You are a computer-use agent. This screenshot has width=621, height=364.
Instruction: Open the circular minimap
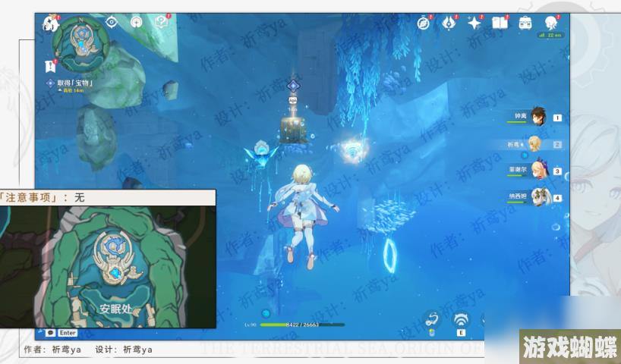[80, 44]
